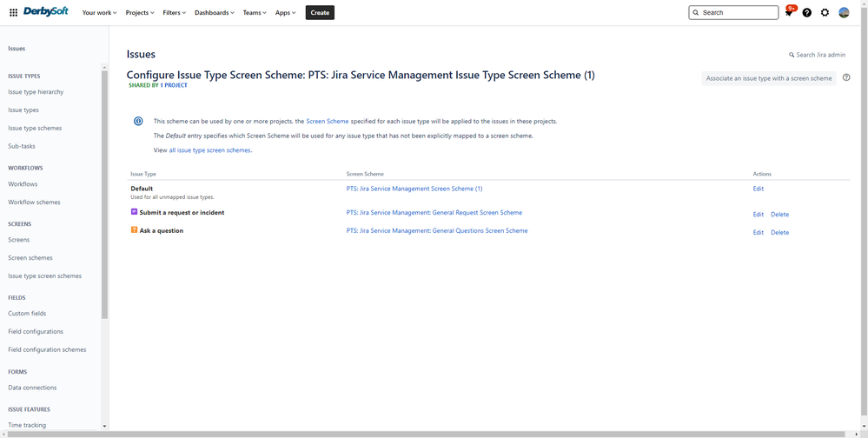Open Workflows in sidebar

click(23, 184)
